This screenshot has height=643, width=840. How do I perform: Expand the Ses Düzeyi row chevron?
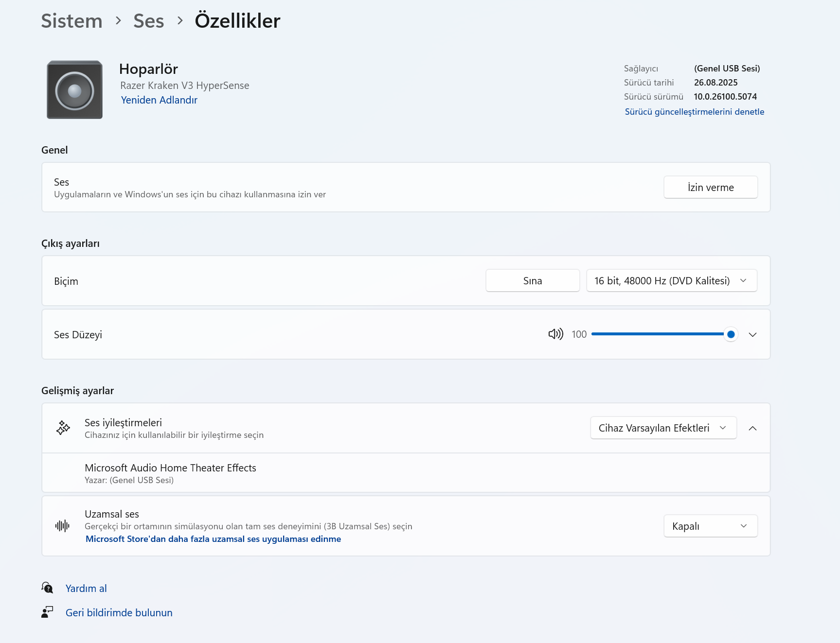(752, 334)
